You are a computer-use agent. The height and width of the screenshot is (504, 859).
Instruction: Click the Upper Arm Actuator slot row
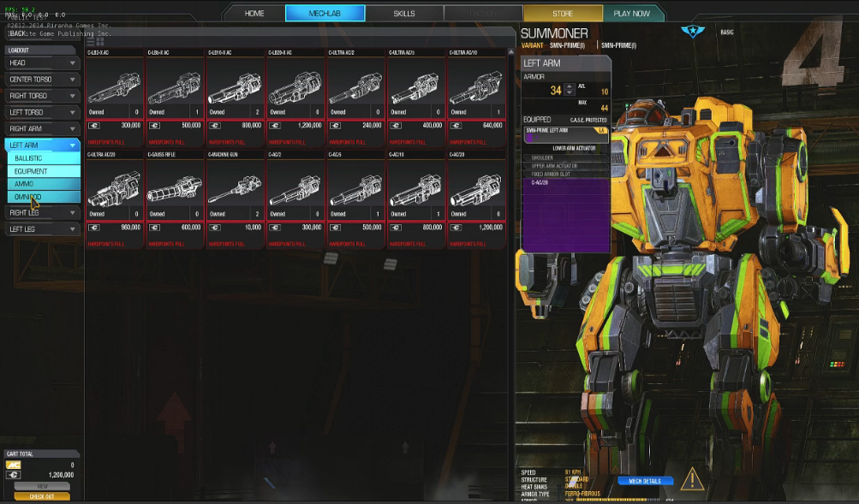click(x=565, y=166)
